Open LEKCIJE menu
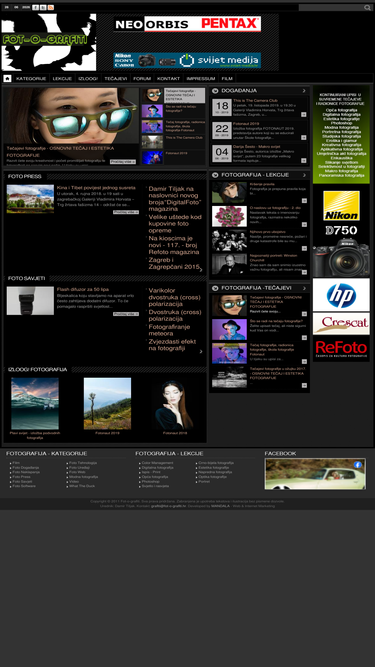 [62, 79]
